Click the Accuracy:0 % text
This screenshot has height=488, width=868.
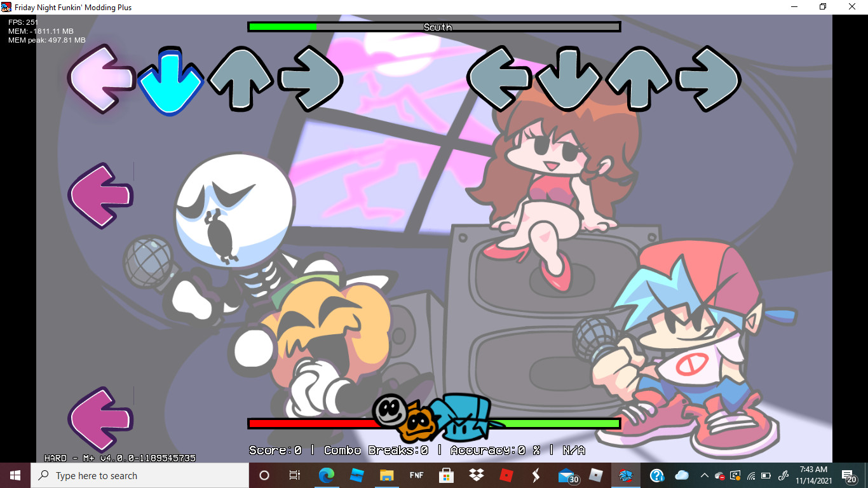[495, 450]
